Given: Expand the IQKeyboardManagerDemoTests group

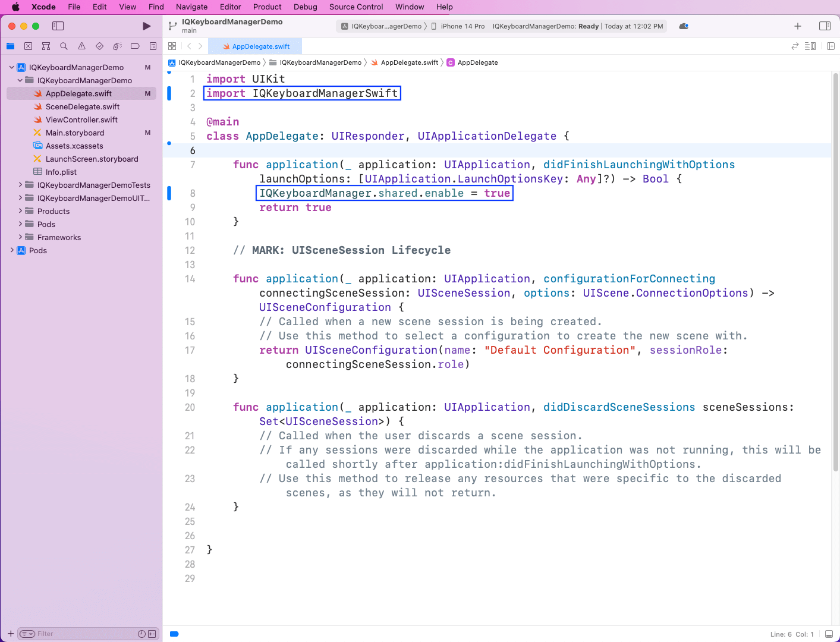Looking at the screenshot, I should [20, 185].
